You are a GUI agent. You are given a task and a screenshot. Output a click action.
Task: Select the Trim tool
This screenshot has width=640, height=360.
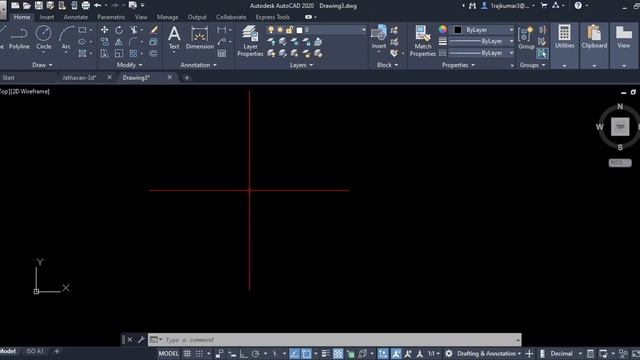133,30
